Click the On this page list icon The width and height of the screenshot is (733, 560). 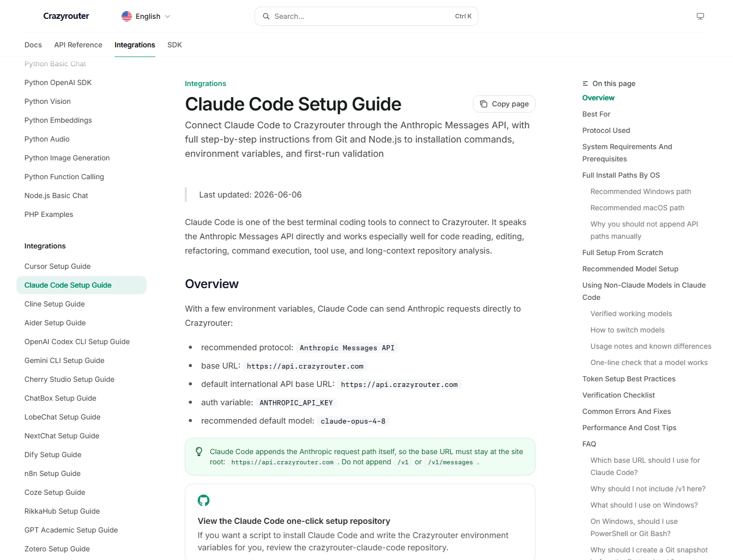click(x=585, y=83)
